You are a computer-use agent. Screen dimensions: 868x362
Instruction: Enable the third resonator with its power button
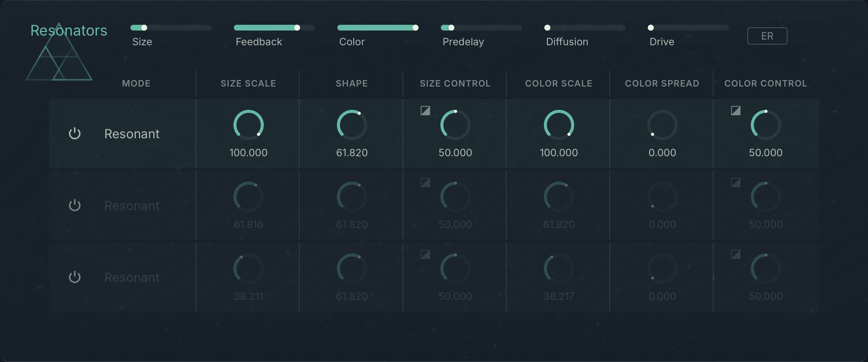tap(74, 277)
